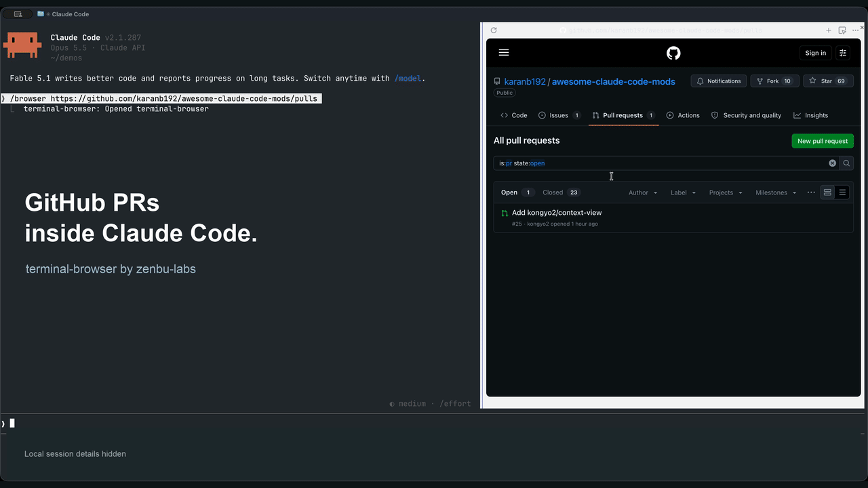Screen dimensions: 868x488
Task: Clear the pull request search filter
Action: pos(832,163)
